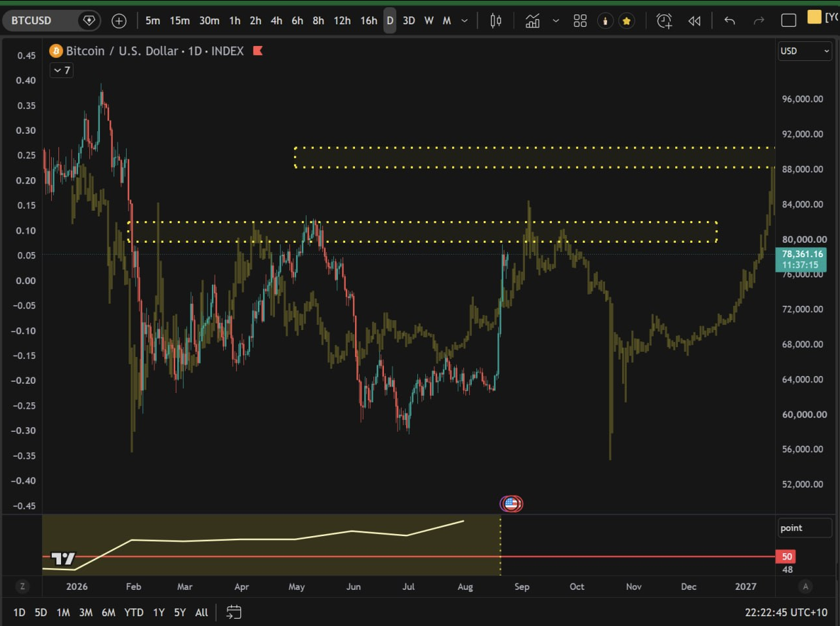Screen dimensions: 840x626
Task: Show All available history range
Action: [201, 612]
